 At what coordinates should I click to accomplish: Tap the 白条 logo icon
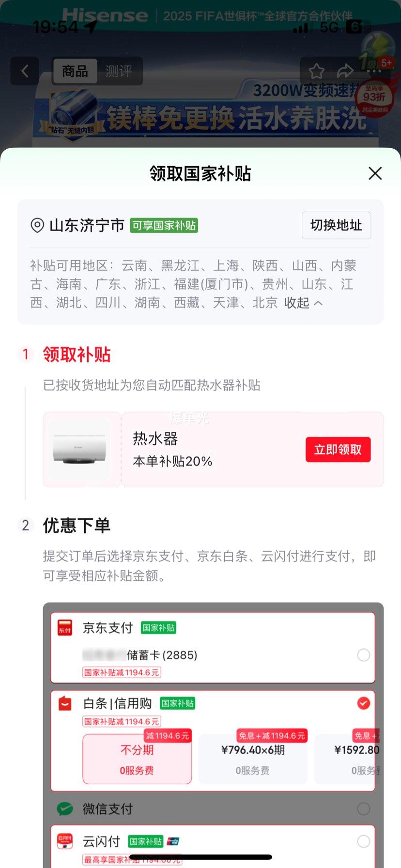pyautogui.click(x=65, y=703)
